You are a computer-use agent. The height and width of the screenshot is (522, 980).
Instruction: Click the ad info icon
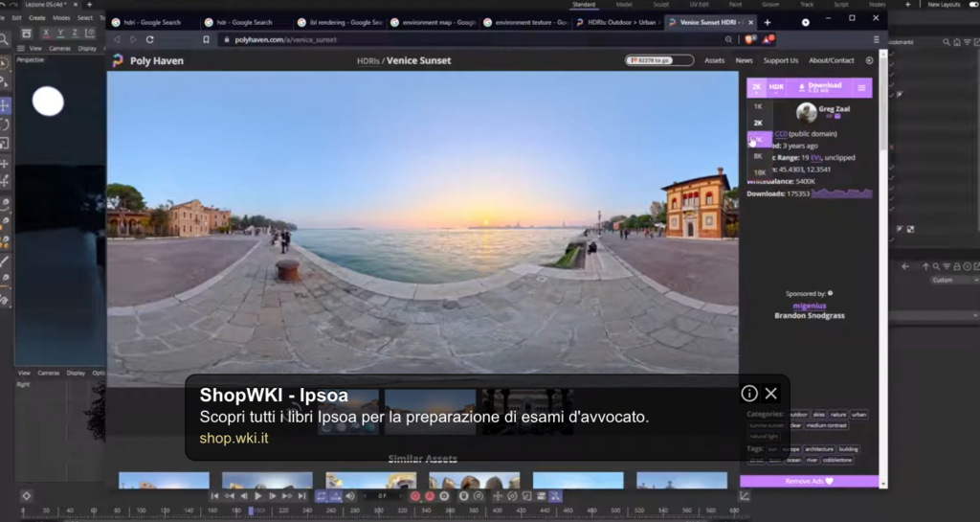click(748, 393)
